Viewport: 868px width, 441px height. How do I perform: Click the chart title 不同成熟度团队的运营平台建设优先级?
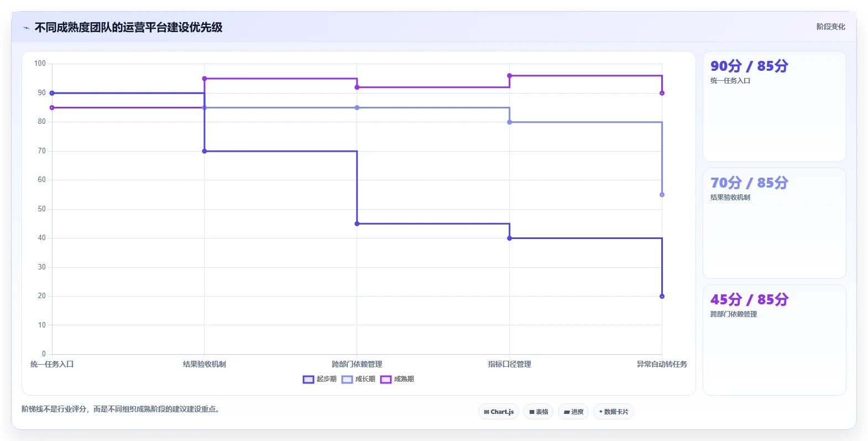click(x=128, y=28)
